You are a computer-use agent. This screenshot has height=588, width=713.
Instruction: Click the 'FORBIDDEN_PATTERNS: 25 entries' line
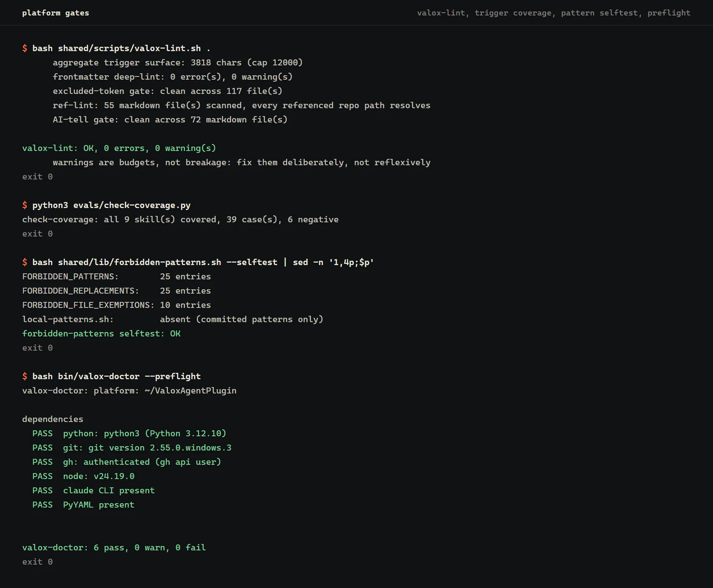click(116, 277)
